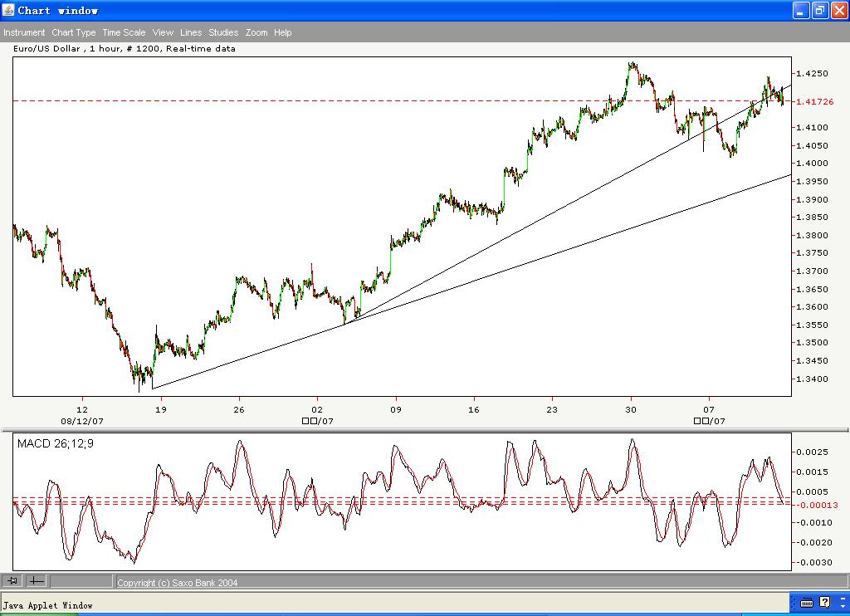
Task: Click the 19 date tick on time axis
Action: pos(161,409)
